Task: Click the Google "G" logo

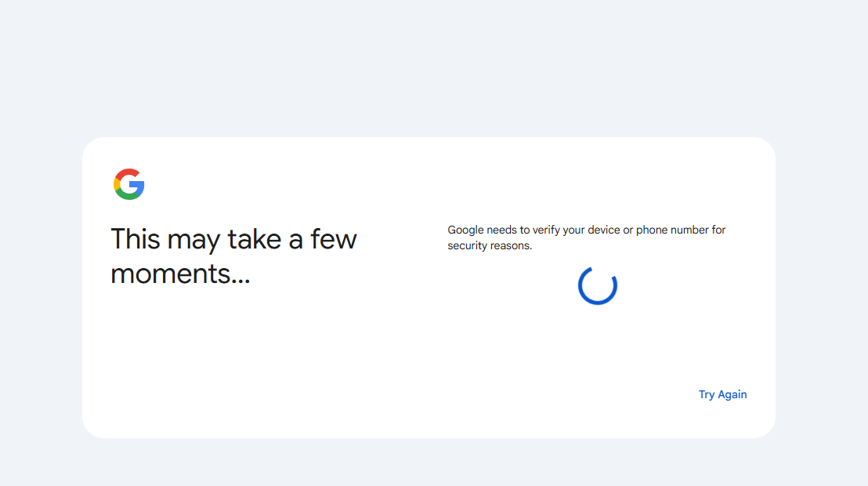Action: pyautogui.click(x=129, y=184)
